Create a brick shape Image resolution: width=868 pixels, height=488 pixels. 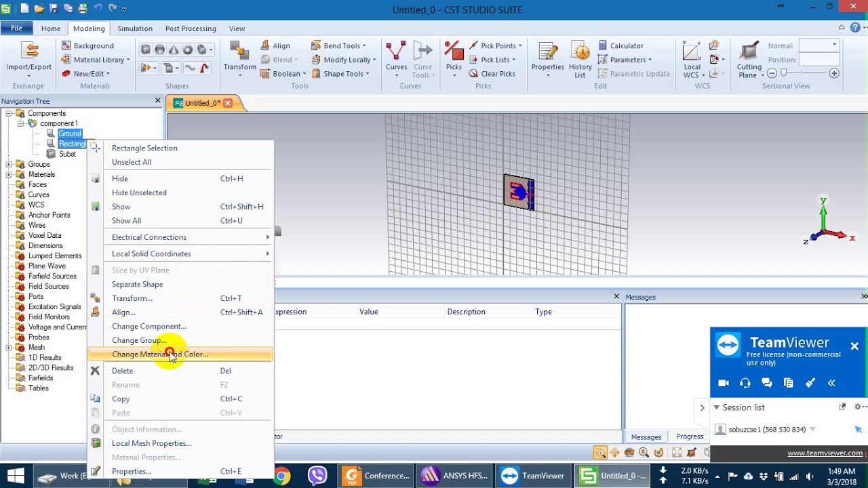(146, 49)
